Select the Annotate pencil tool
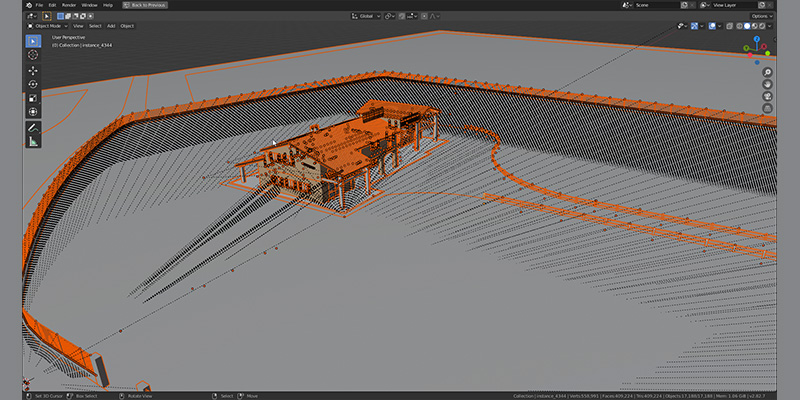 pos(33,128)
